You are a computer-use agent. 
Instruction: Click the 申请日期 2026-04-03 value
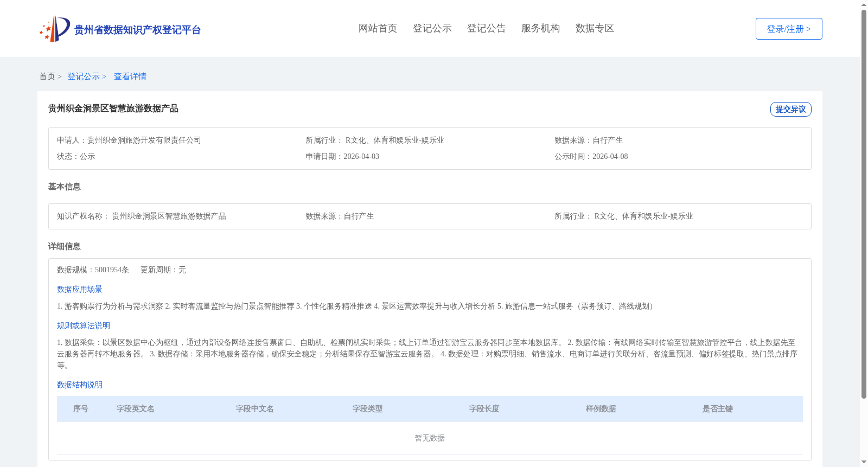click(x=361, y=156)
